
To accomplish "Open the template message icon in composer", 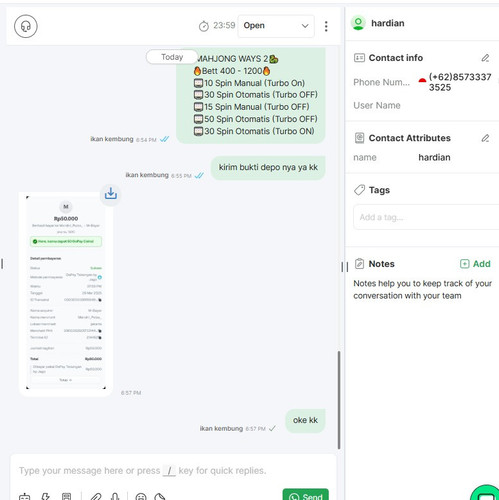I will (67, 497).
